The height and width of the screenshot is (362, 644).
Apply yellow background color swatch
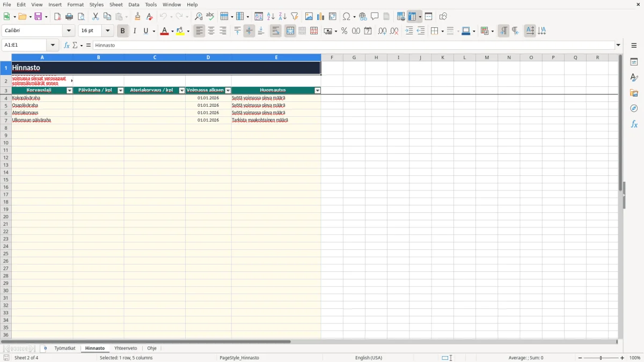(180, 31)
